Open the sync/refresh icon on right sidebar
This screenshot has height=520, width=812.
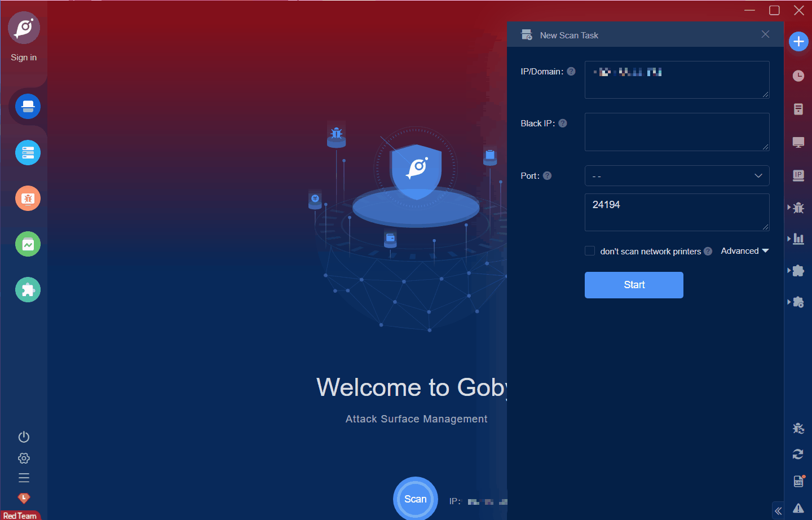(x=798, y=454)
